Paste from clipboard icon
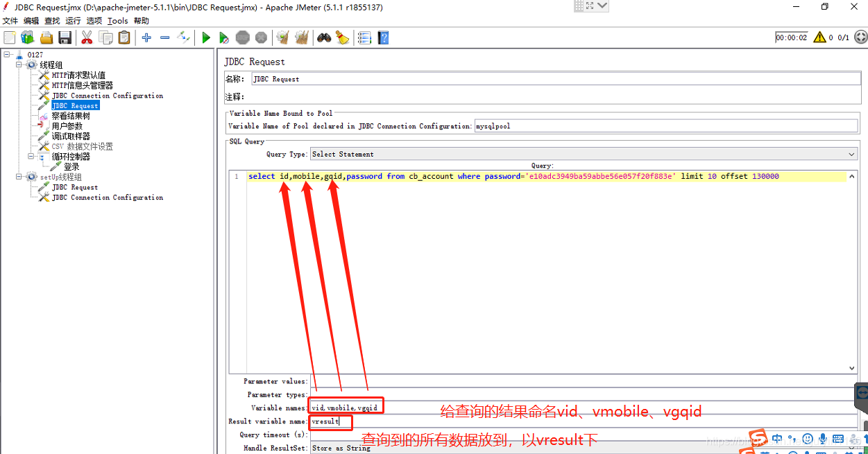 pyautogui.click(x=124, y=37)
